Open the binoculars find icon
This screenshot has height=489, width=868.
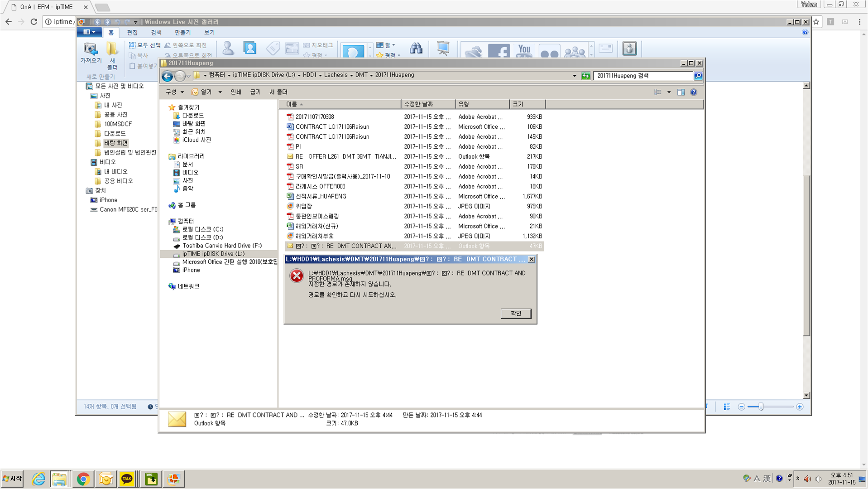coord(416,48)
